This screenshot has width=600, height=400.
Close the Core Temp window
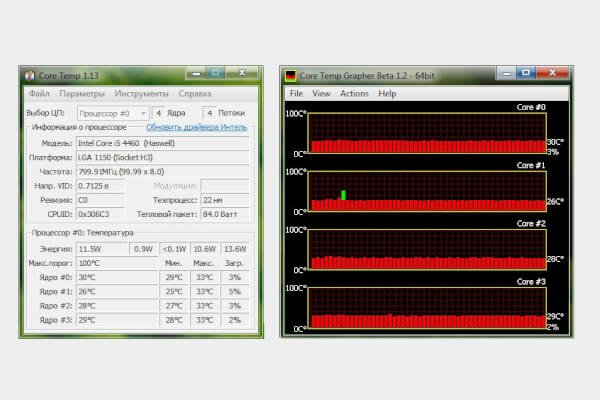point(242,73)
